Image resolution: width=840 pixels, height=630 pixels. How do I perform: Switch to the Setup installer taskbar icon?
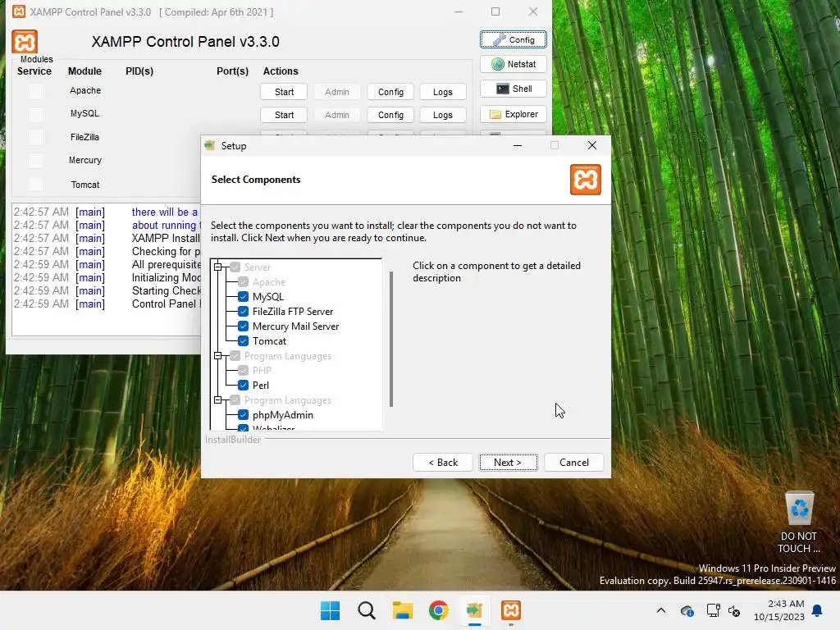tap(475, 610)
